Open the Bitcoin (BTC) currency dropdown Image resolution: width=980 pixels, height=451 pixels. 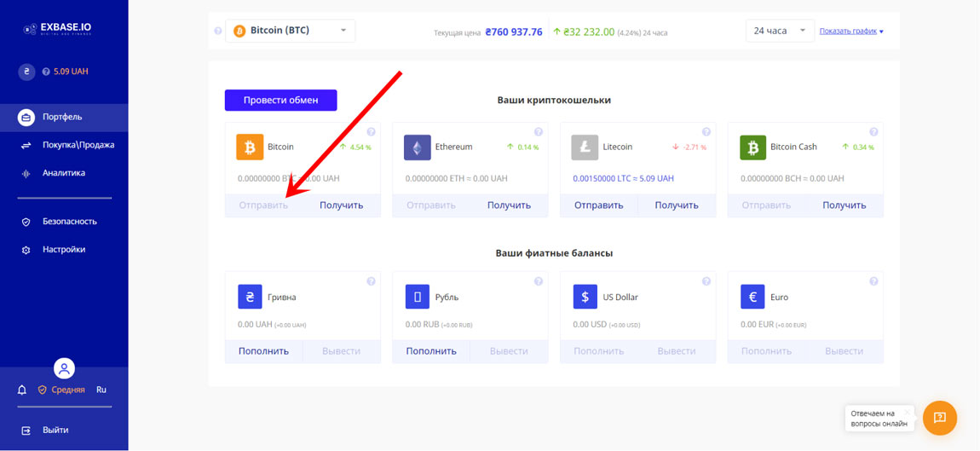(x=290, y=31)
